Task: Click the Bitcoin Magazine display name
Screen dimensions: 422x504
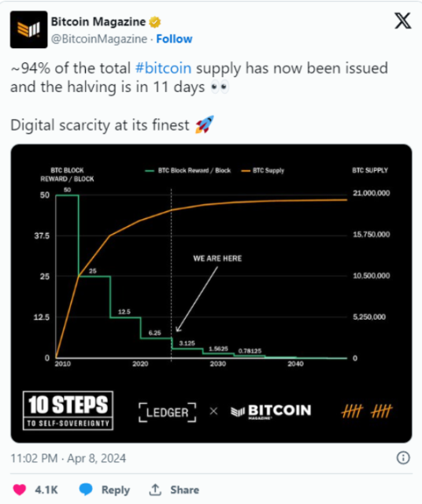Action: pos(98,22)
